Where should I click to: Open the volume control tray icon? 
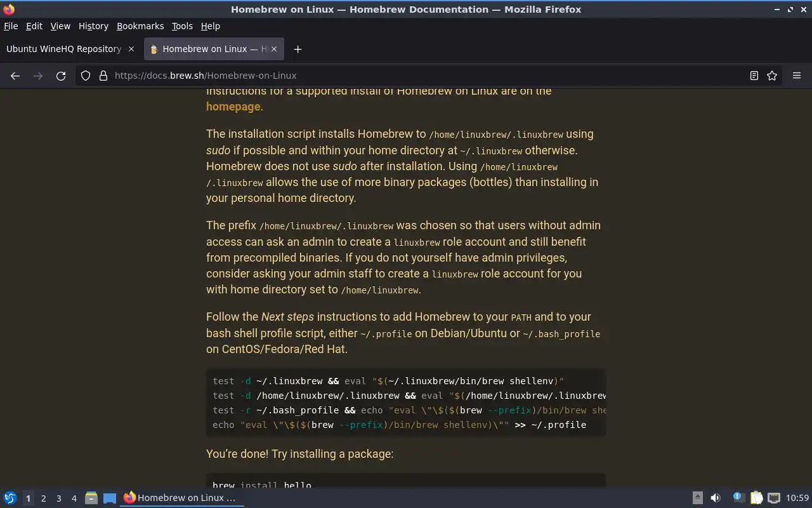click(x=716, y=498)
